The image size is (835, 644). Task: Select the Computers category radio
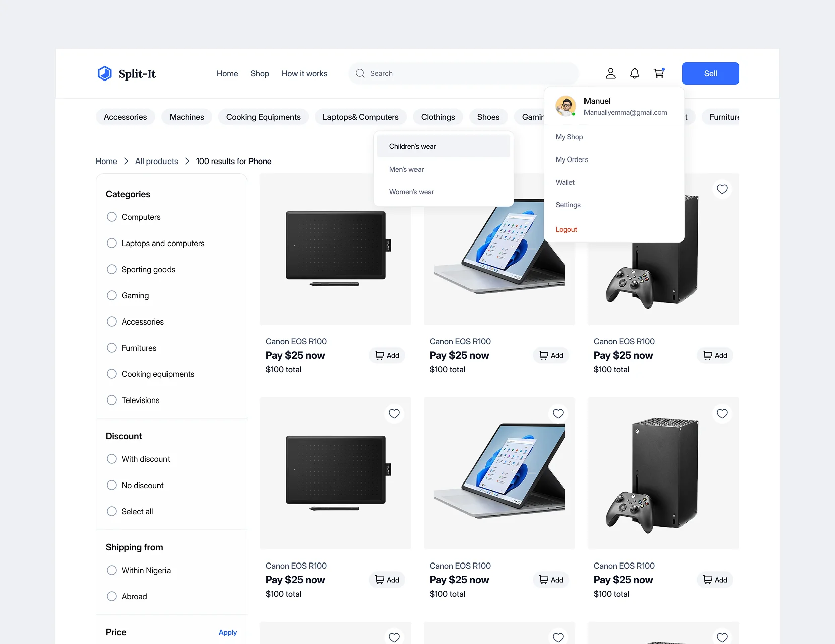pos(112,217)
